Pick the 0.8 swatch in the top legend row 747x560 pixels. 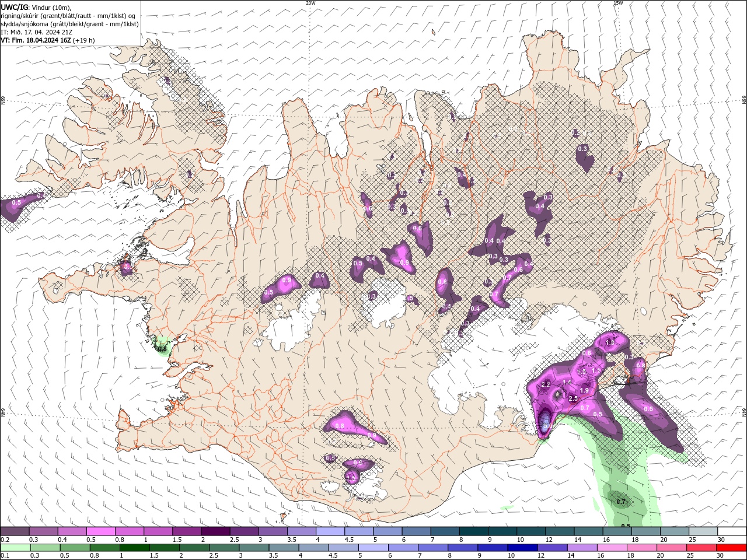coord(130,531)
